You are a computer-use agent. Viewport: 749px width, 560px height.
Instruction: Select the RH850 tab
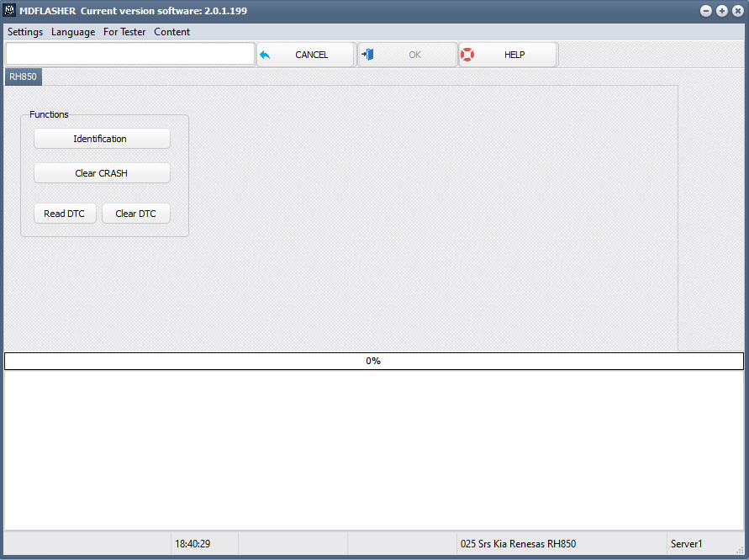tap(23, 77)
